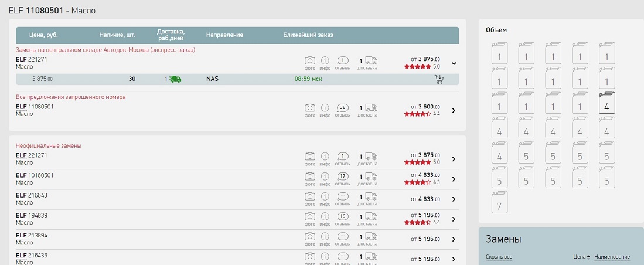Open the 19 reviews of ELF 194839

tap(343, 216)
